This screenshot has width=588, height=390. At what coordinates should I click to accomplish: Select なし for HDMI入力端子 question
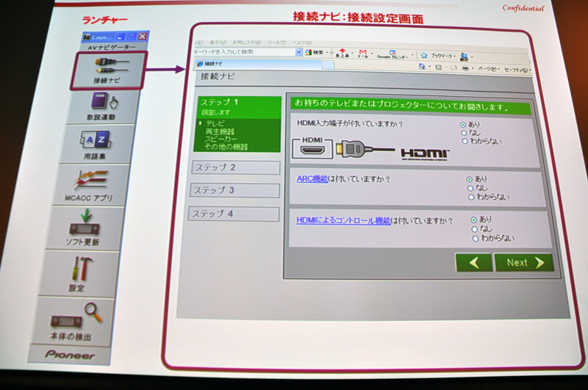tap(464, 133)
